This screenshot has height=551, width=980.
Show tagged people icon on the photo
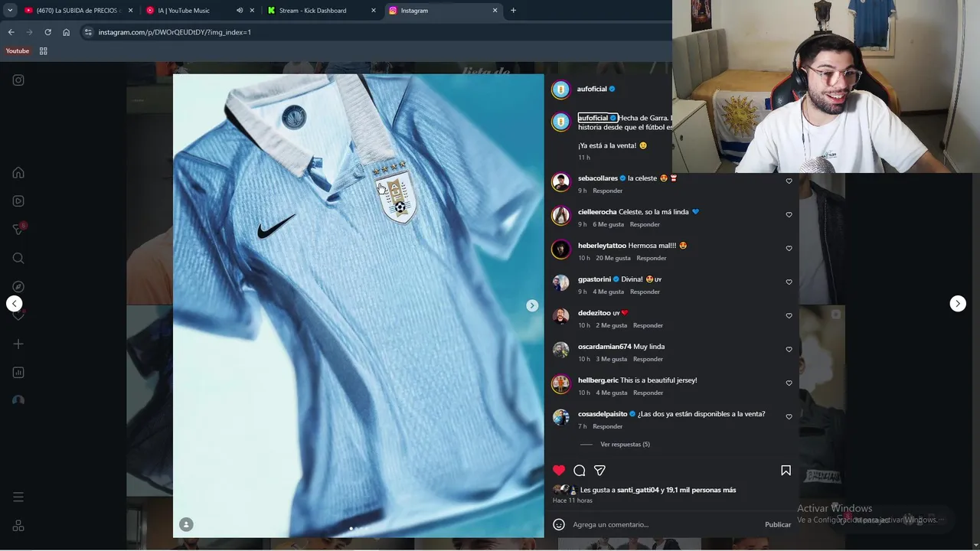[x=186, y=524]
